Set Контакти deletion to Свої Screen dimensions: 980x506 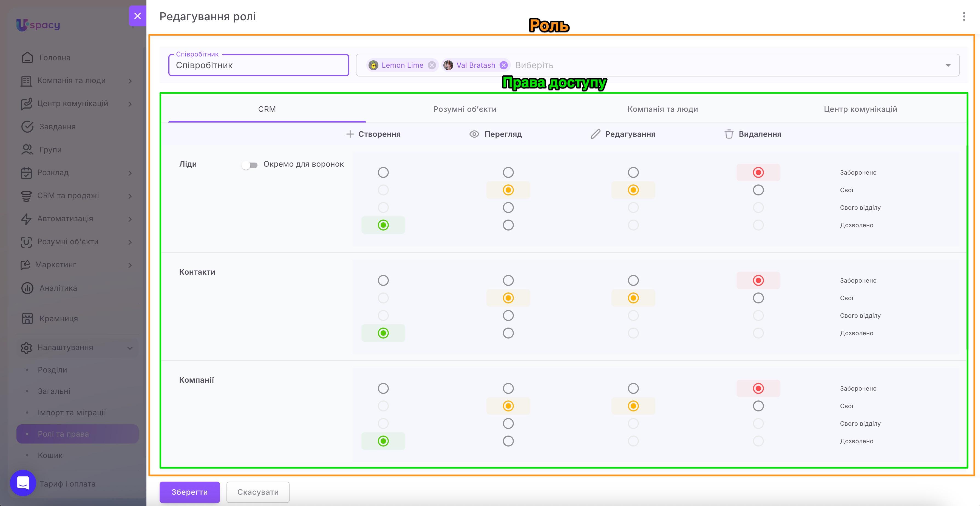tap(758, 298)
